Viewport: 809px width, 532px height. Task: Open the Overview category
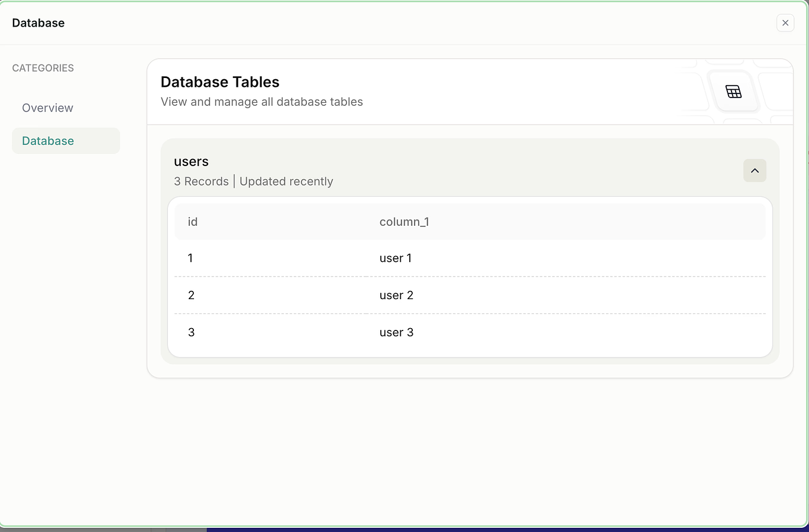tap(48, 108)
